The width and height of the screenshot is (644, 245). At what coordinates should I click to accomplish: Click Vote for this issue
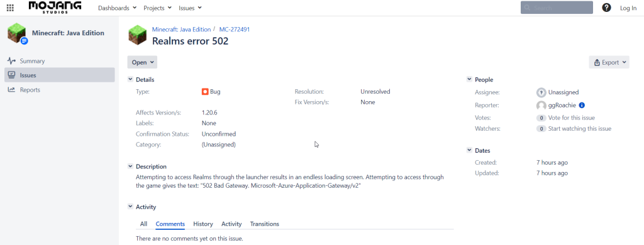[571, 117]
